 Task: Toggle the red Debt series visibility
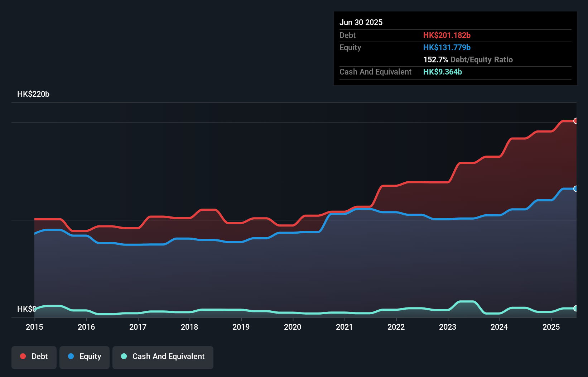coord(34,357)
